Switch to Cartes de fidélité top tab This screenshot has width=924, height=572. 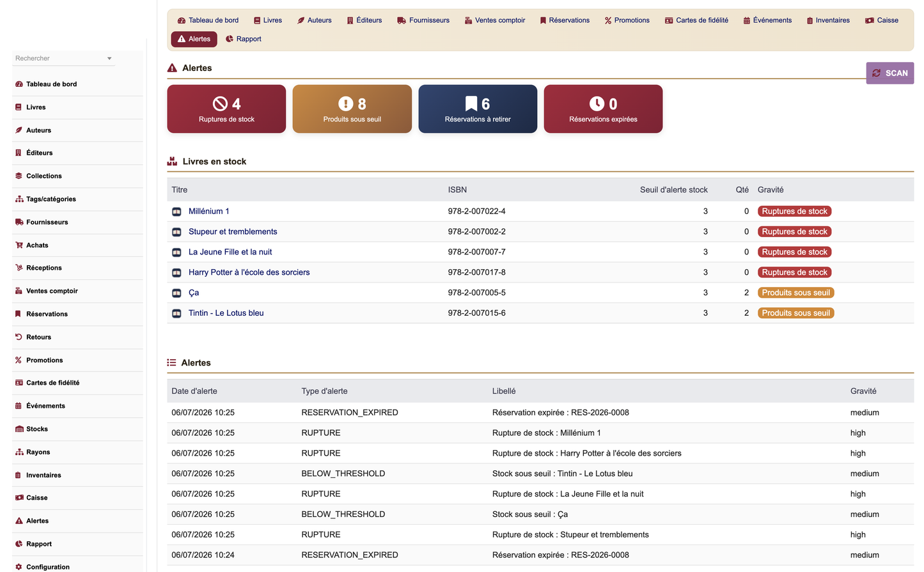(697, 20)
